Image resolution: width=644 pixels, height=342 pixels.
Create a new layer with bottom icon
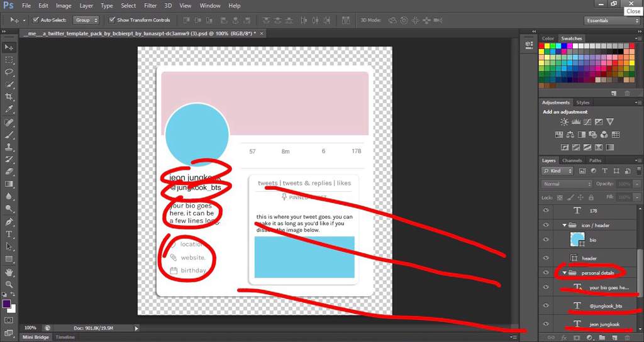pos(614,337)
